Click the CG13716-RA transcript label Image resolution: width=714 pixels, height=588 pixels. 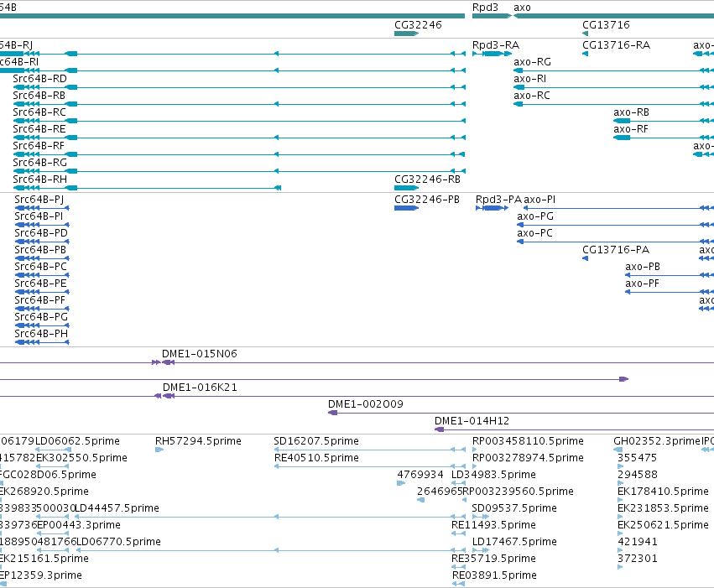pyautogui.click(x=617, y=45)
